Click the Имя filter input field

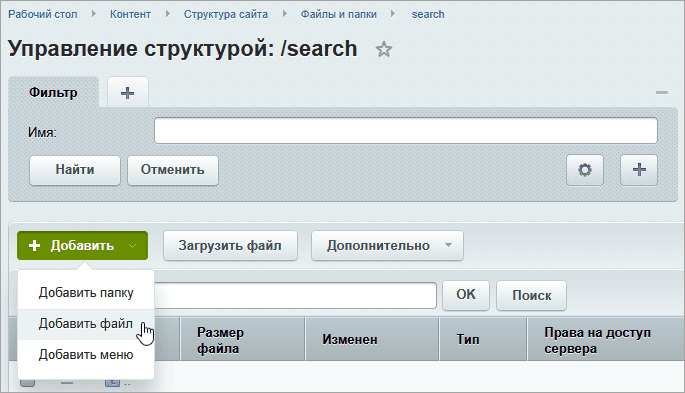[406, 131]
